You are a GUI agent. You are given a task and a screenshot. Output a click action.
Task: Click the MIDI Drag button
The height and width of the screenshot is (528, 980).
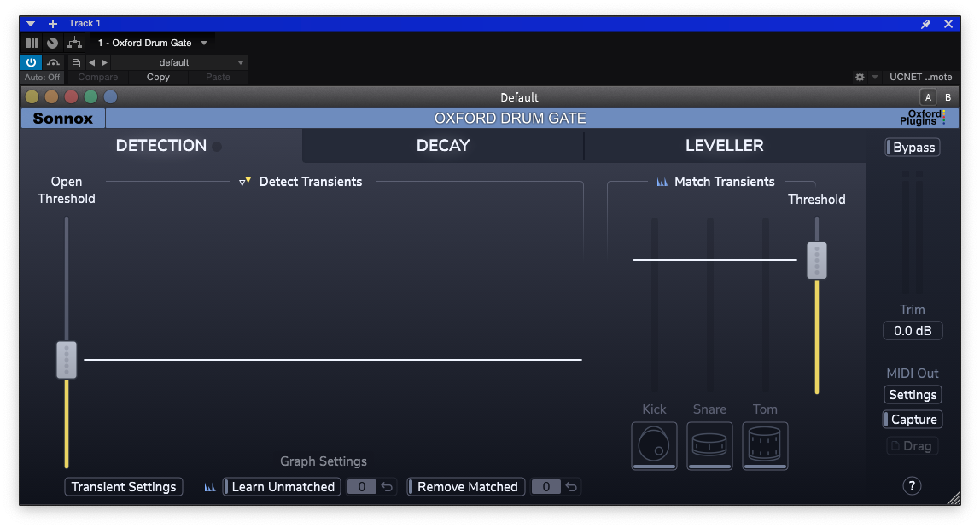(x=912, y=446)
